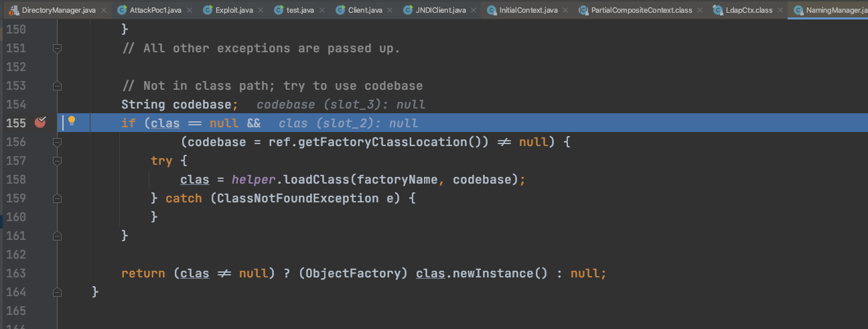
Task: Collapse the if block at line 156
Action: pos(57,142)
